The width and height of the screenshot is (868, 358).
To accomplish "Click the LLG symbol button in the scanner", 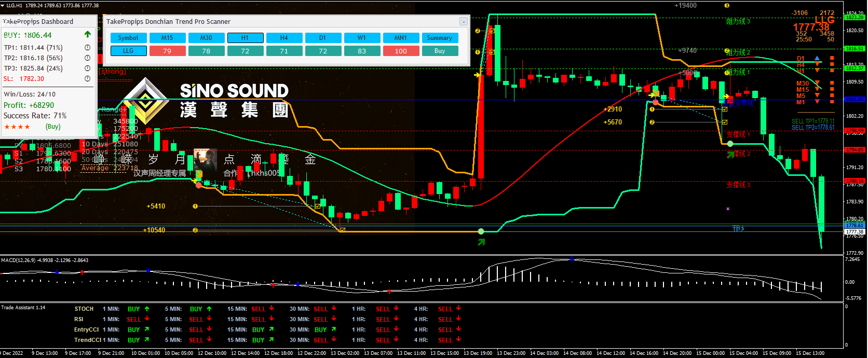I will click(128, 51).
